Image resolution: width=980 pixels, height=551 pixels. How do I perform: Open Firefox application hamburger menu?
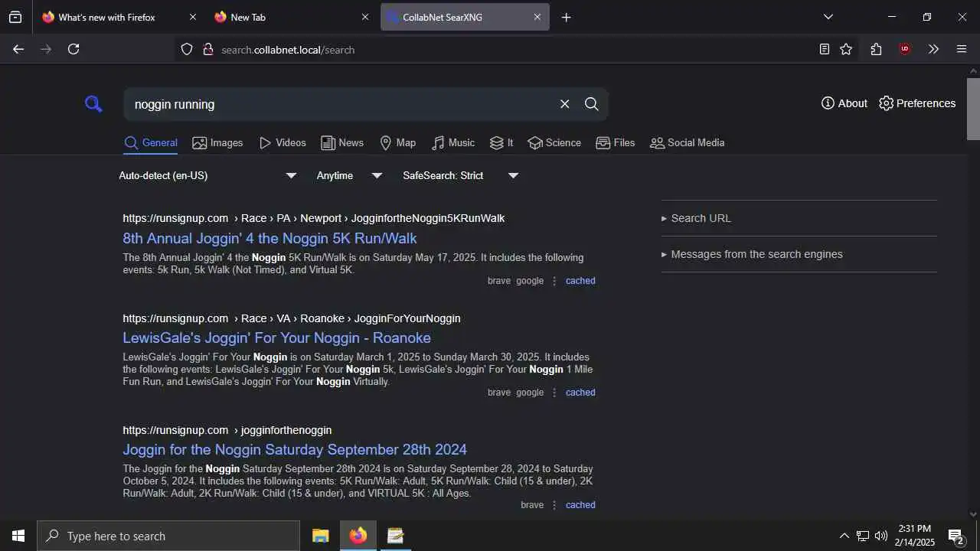click(x=962, y=49)
